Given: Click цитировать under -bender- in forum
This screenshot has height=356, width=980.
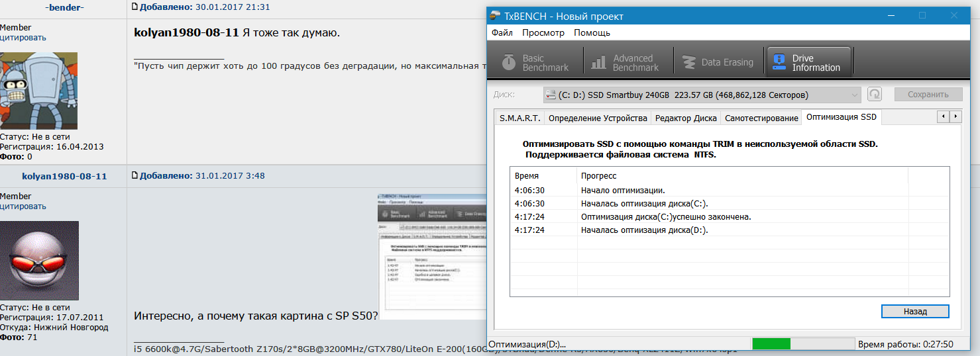Looking at the screenshot, I should pos(23,38).
